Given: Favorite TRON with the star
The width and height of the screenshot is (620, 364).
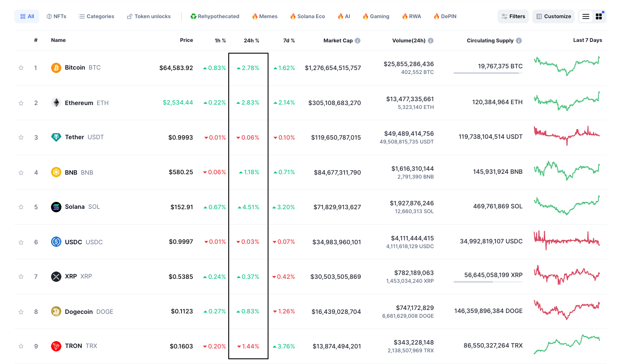Looking at the screenshot, I should click(21, 346).
